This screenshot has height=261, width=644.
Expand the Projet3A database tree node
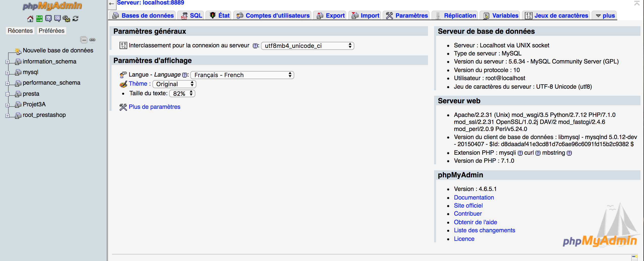8,105
